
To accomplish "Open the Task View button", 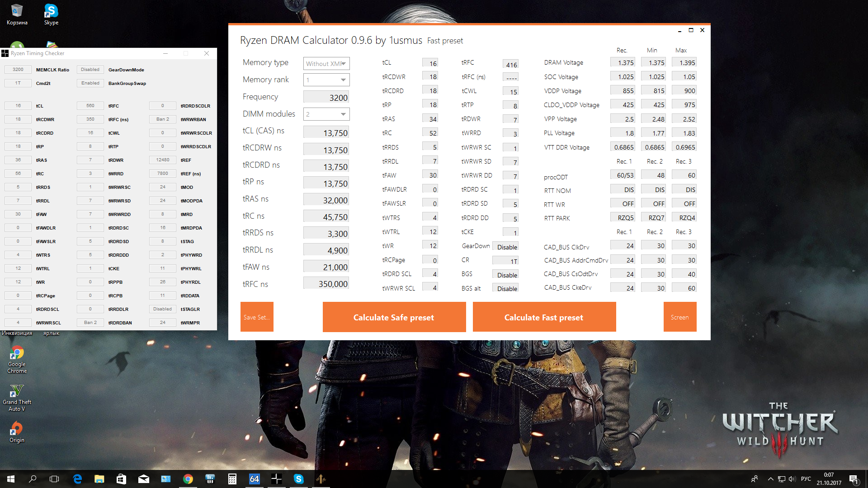I will pyautogui.click(x=54, y=479).
